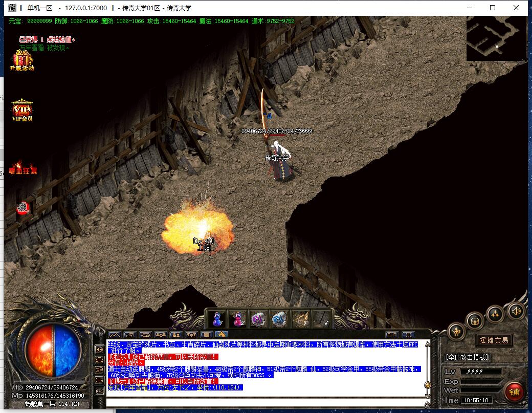The width and height of the screenshot is (532, 413).
Task: Click the 道术:9752-9752 stat
Action: 273,21
